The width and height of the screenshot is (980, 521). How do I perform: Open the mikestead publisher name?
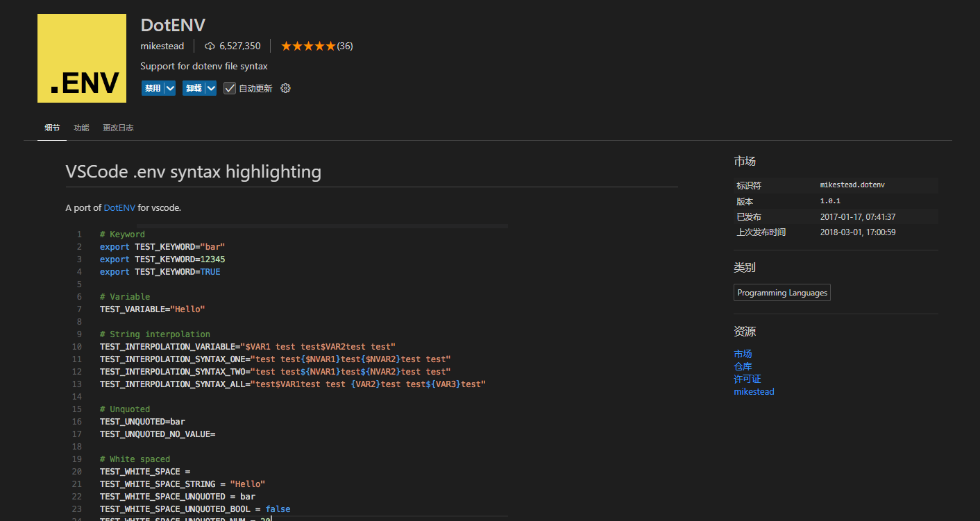click(162, 46)
